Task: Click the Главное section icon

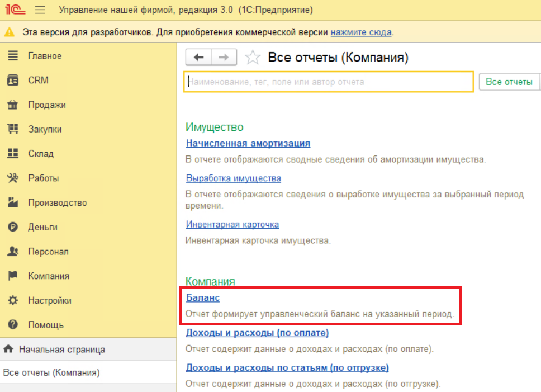Action: click(x=13, y=55)
